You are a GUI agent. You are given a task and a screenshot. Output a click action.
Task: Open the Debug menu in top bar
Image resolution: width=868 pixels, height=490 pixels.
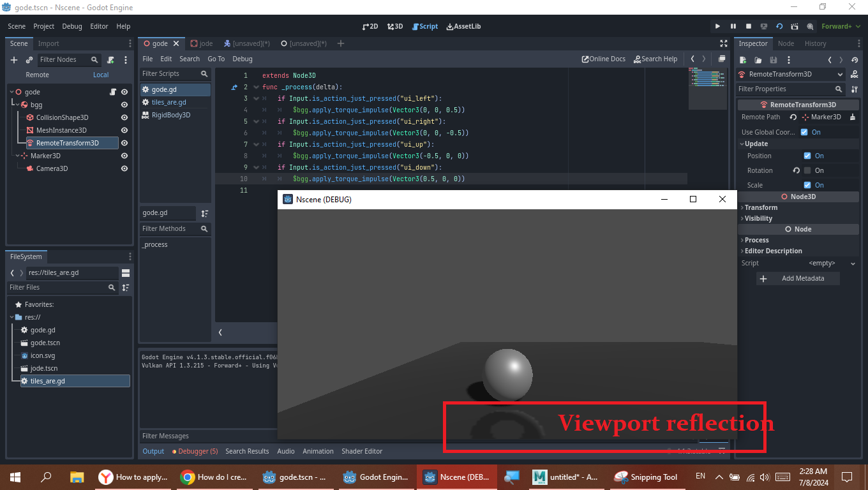tap(72, 26)
